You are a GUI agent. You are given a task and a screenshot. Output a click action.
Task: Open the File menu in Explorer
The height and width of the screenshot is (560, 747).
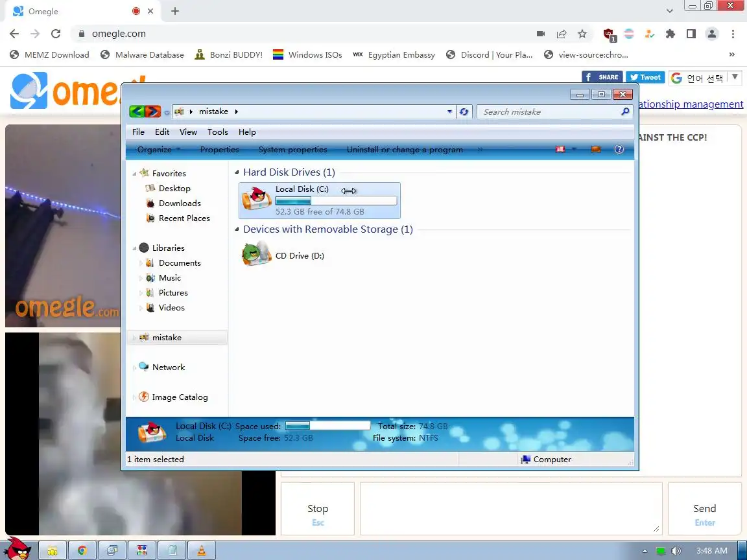pyautogui.click(x=138, y=132)
